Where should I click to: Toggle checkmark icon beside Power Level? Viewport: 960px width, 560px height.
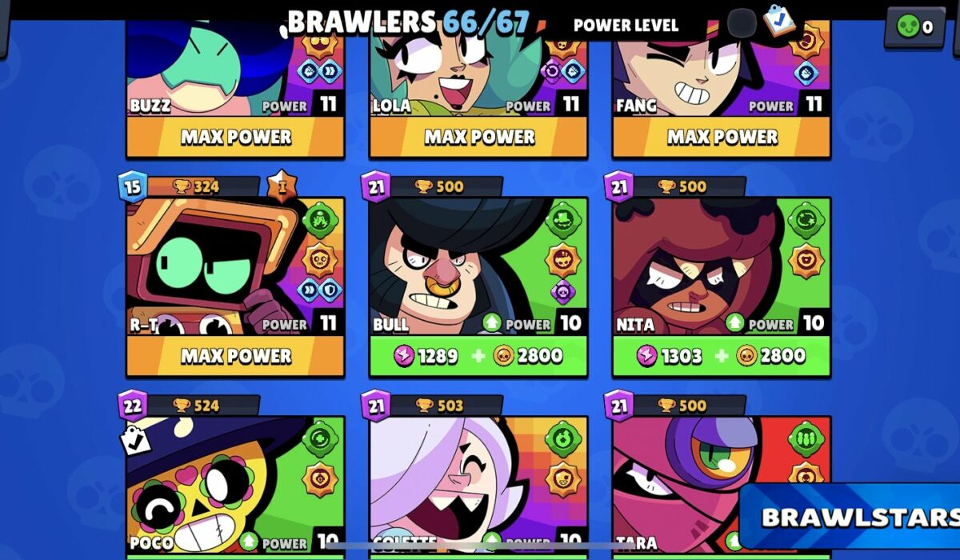[x=778, y=20]
